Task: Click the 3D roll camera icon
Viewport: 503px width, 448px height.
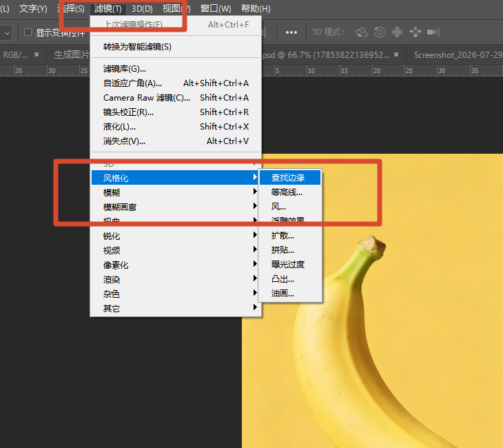Action: pyautogui.click(x=380, y=32)
